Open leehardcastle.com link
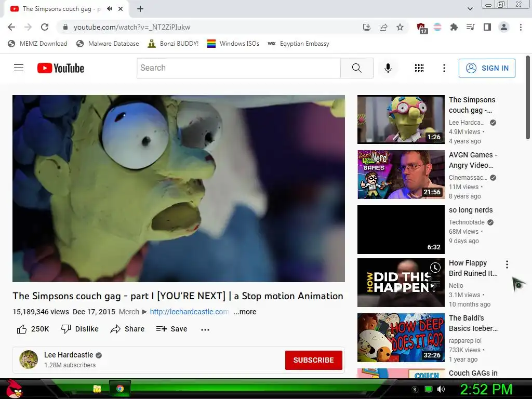The height and width of the screenshot is (399, 532). [x=189, y=312]
